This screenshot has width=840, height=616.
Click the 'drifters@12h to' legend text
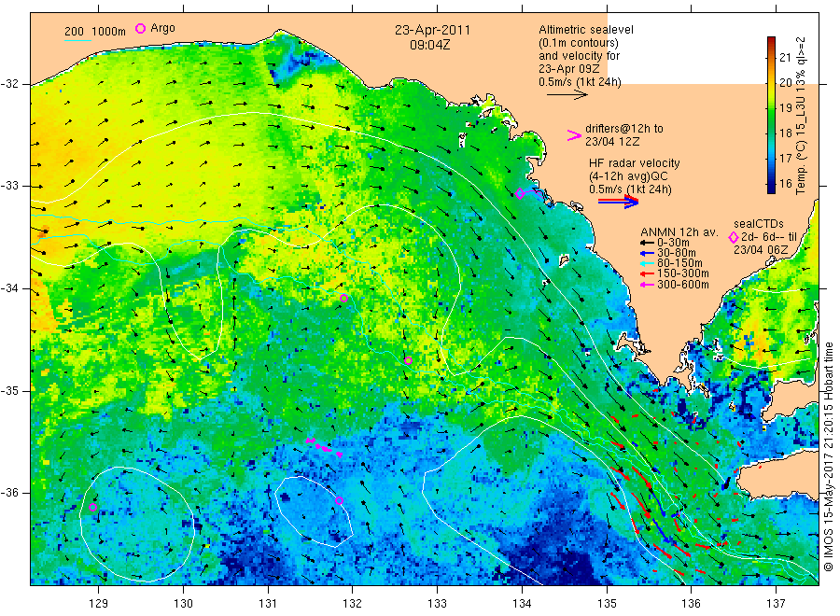[624, 129]
